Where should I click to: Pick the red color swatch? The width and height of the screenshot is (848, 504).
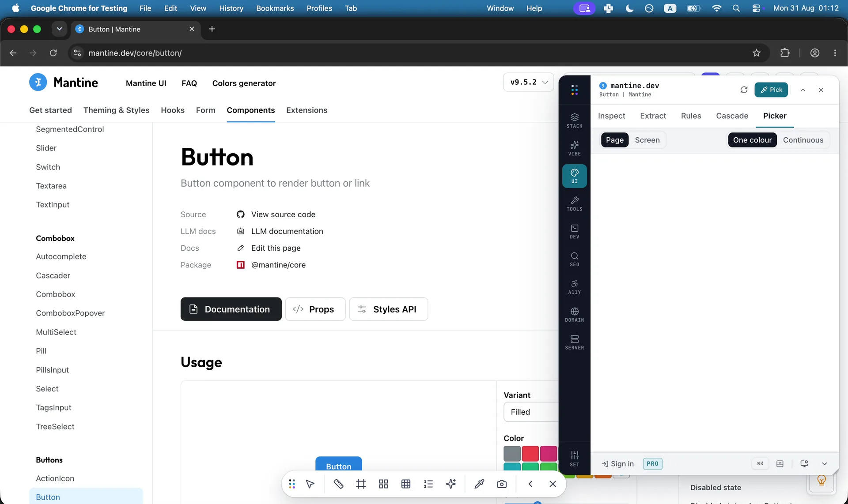(530, 454)
